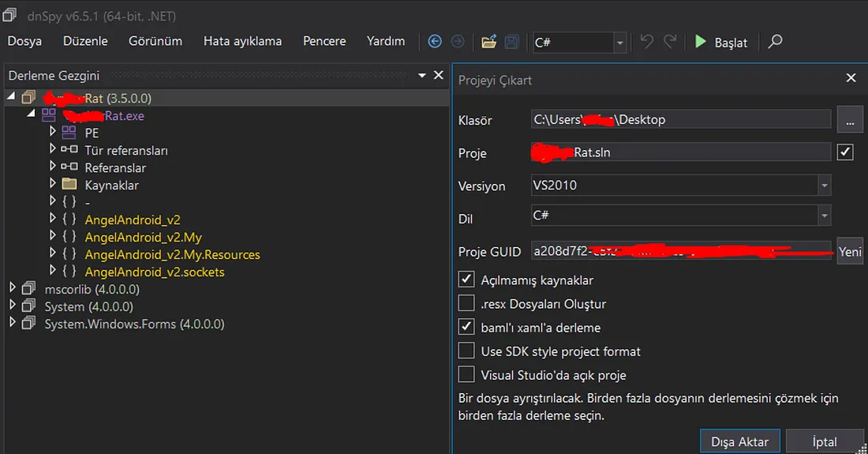Viewport: 868px width, 454px height.
Task: Click the Başlat label in toolbar
Action: pyautogui.click(x=731, y=43)
